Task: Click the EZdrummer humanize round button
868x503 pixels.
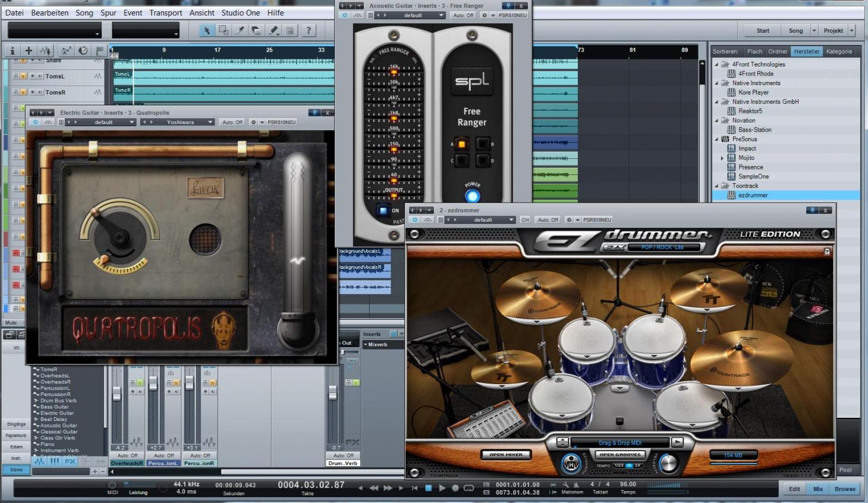Action: pos(571,463)
